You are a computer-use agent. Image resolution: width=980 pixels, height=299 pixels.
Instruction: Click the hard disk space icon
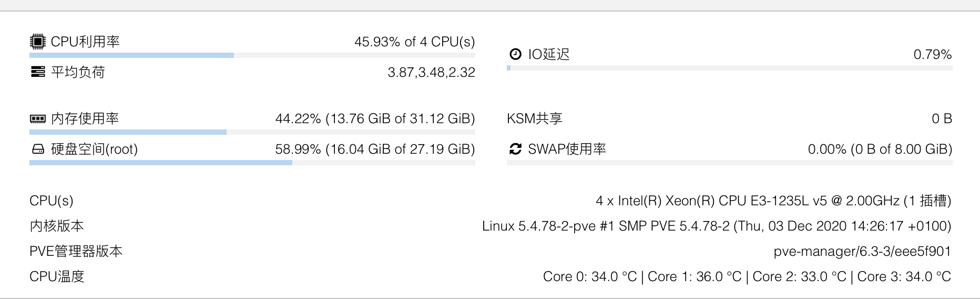tap(38, 149)
